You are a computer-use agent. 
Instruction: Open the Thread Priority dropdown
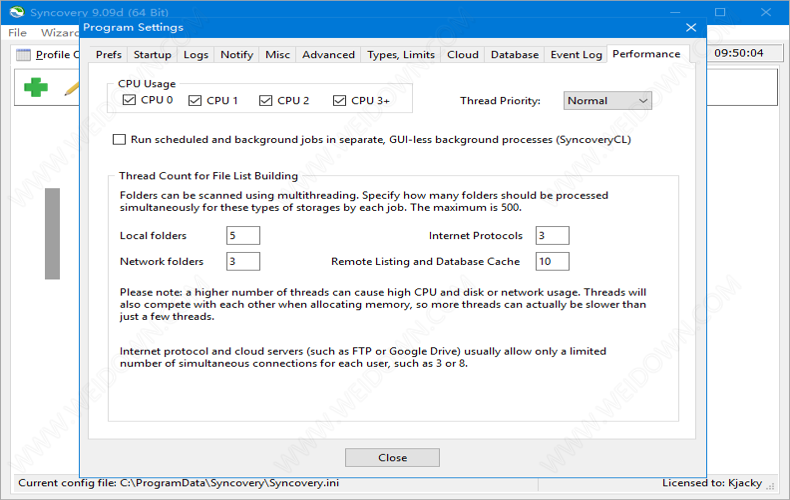[607, 100]
